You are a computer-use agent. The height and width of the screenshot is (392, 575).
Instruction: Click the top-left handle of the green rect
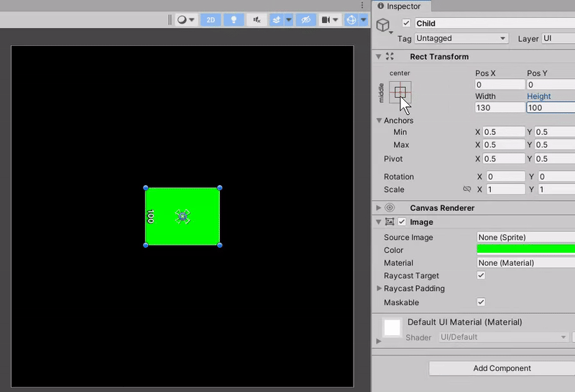(x=146, y=188)
